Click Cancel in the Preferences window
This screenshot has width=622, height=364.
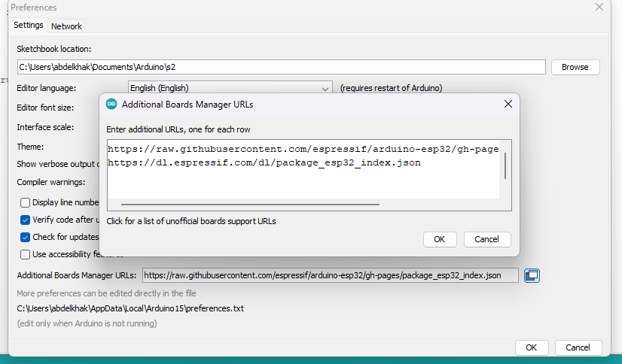click(578, 347)
